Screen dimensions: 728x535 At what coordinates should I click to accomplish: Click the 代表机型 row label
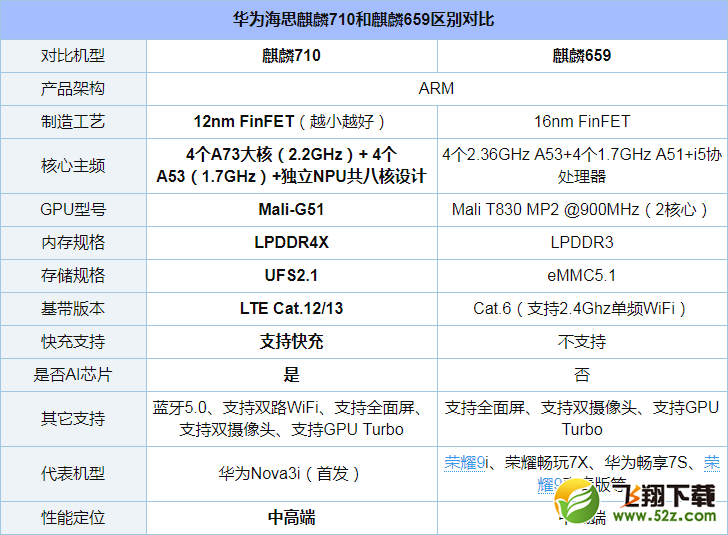[x=73, y=474]
